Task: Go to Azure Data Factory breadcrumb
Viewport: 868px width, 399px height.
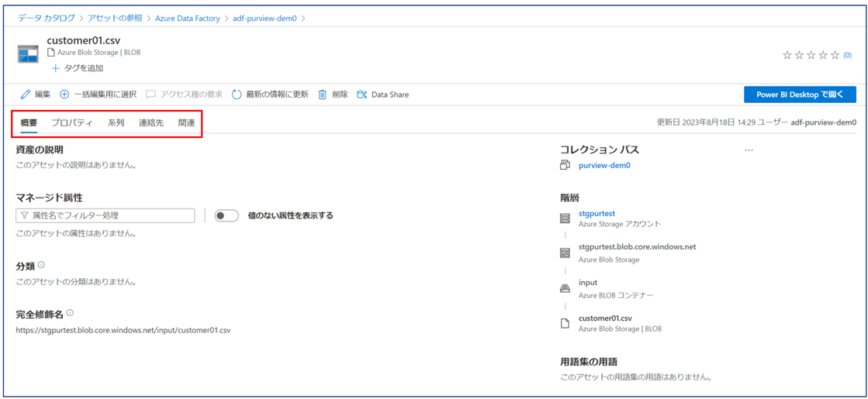Action: tap(188, 19)
